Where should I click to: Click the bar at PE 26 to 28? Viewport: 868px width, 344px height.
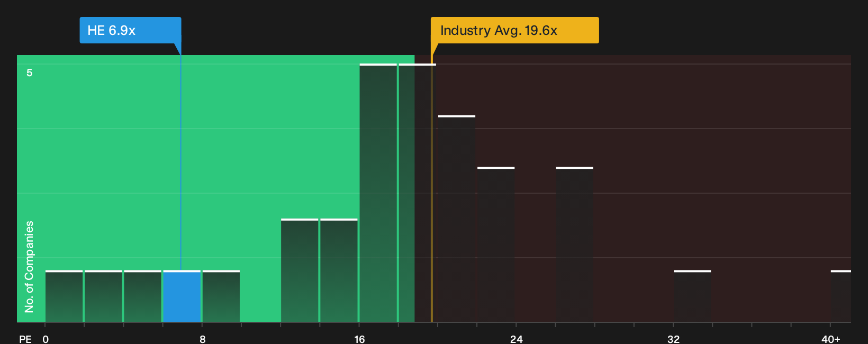[x=574, y=245]
